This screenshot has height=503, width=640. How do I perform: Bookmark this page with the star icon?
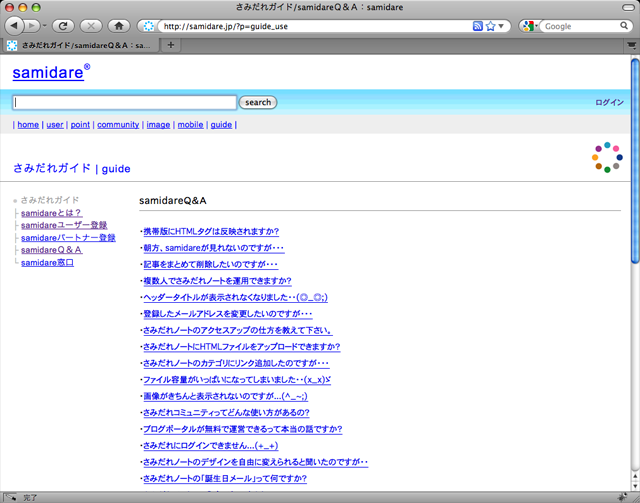[491, 26]
